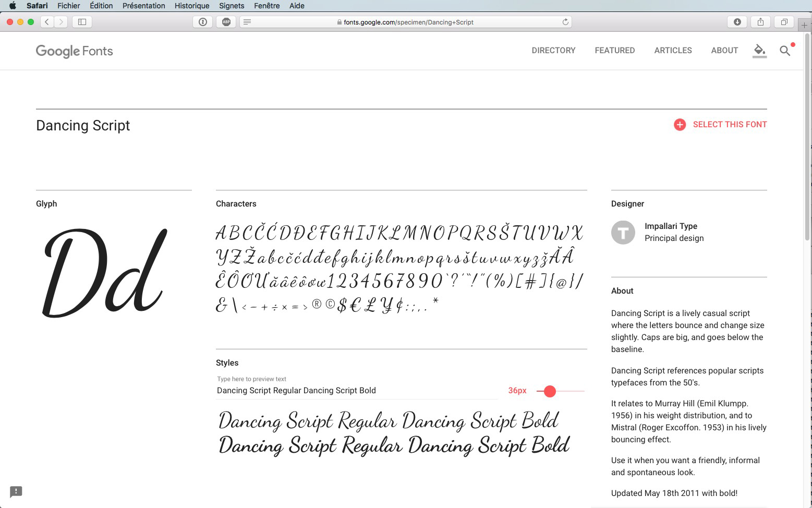Open a new tab with plus button
Screen dimensions: 812x508
(x=804, y=25)
